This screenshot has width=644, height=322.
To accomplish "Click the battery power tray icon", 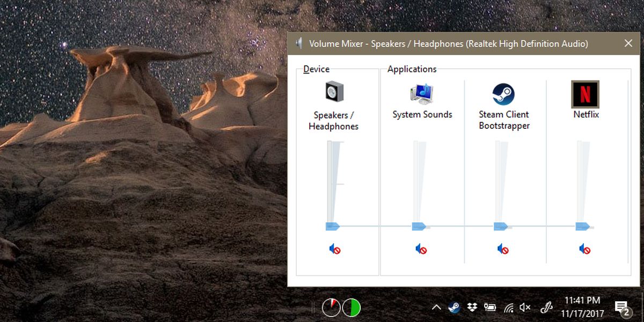I will 490,308.
